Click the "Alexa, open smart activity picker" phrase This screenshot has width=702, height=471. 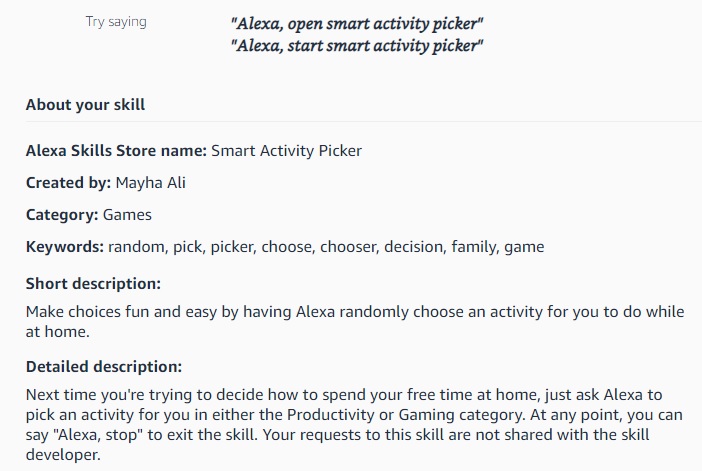[x=357, y=23]
